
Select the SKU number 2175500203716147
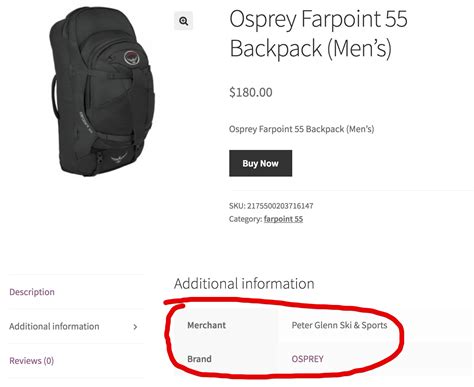pos(280,206)
